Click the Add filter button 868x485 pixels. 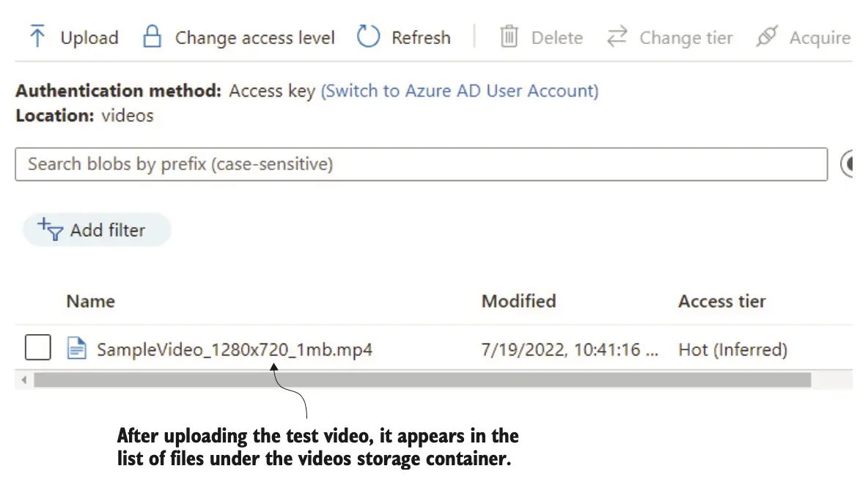coord(97,230)
